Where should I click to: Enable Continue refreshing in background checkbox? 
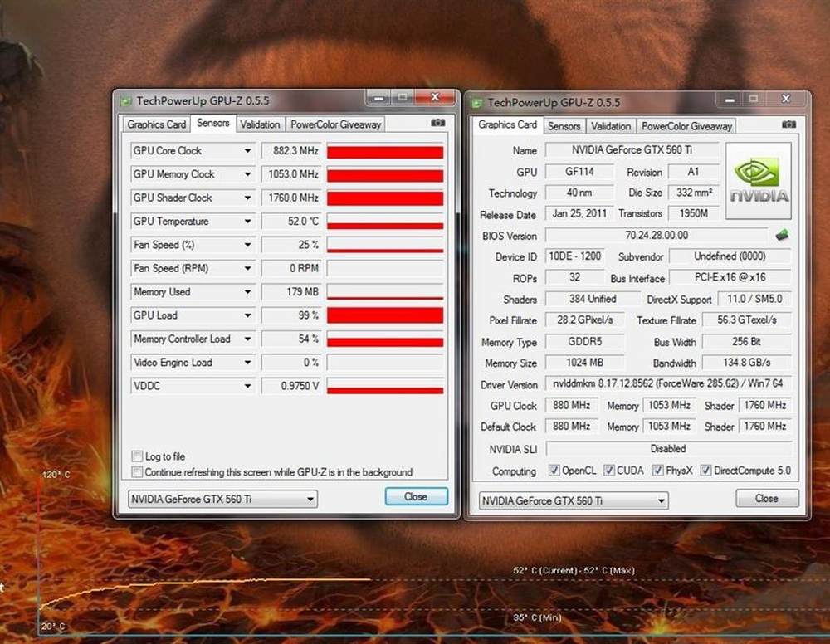(137, 471)
